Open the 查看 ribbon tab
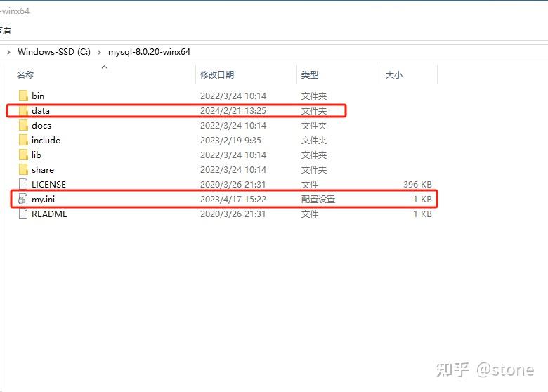The height and width of the screenshot is (392, 548). [x=5, y=30]
